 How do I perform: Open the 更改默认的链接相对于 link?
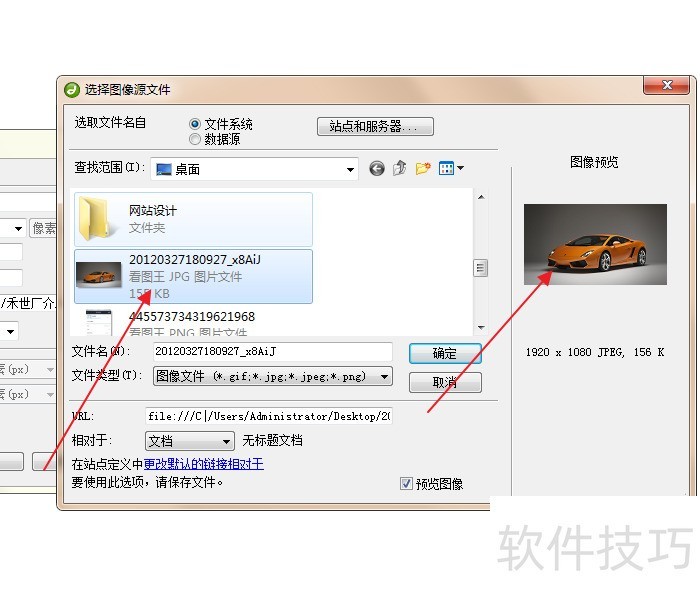(204, 464)
